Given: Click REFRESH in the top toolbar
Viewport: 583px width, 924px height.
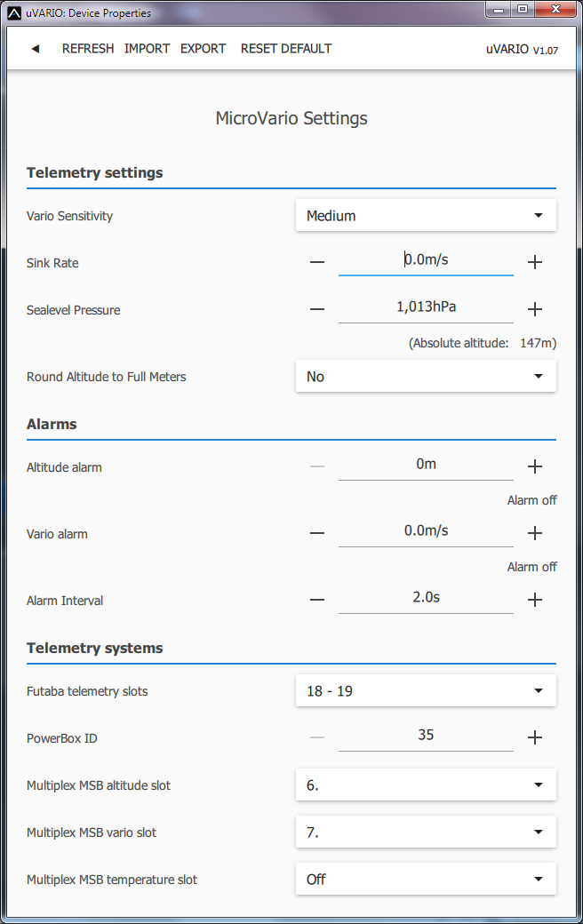Looking at the screenshot, I should (88, 49).
